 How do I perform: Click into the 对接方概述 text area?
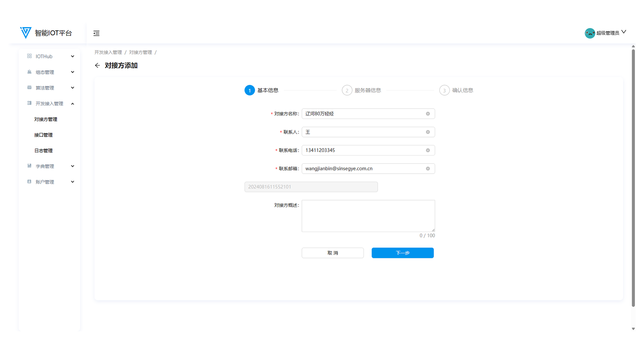pos(368,216)
